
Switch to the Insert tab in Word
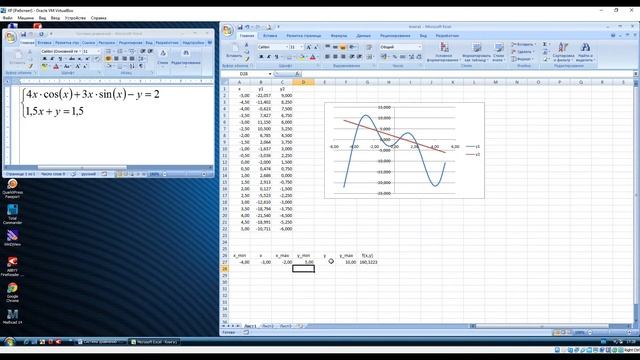click(44, 43)
